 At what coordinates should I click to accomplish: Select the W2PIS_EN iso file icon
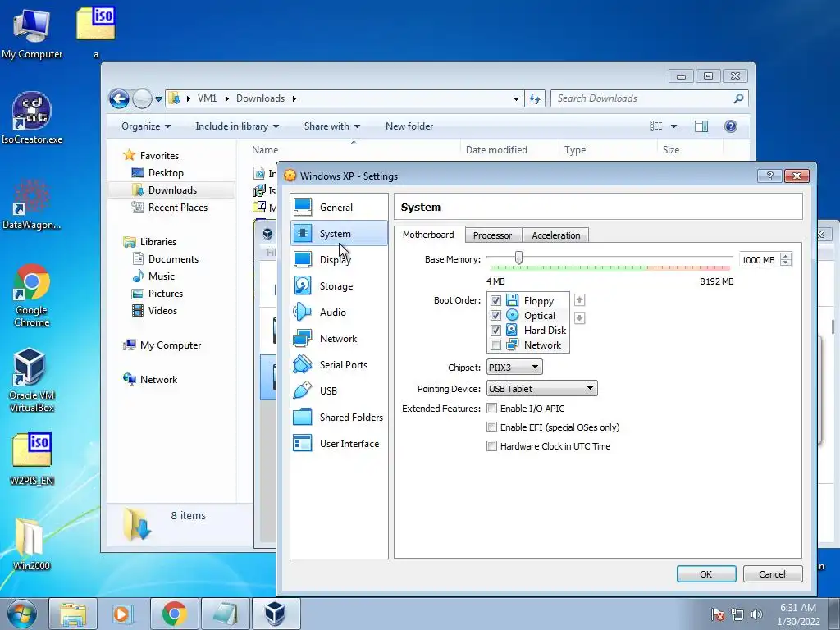coord(32,459)
